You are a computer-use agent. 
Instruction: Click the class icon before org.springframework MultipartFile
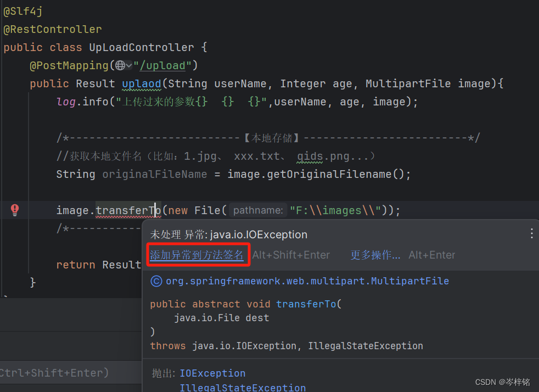(156, 281)
